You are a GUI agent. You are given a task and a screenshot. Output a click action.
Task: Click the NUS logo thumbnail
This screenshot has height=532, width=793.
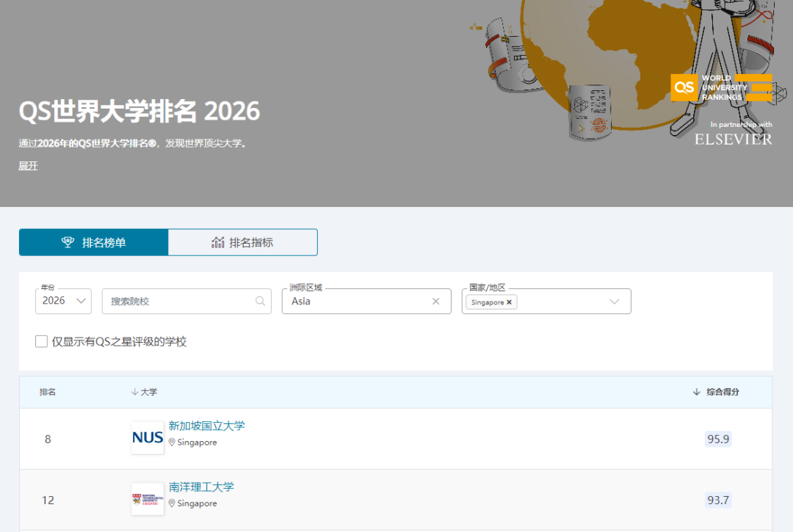coord(147,438)
